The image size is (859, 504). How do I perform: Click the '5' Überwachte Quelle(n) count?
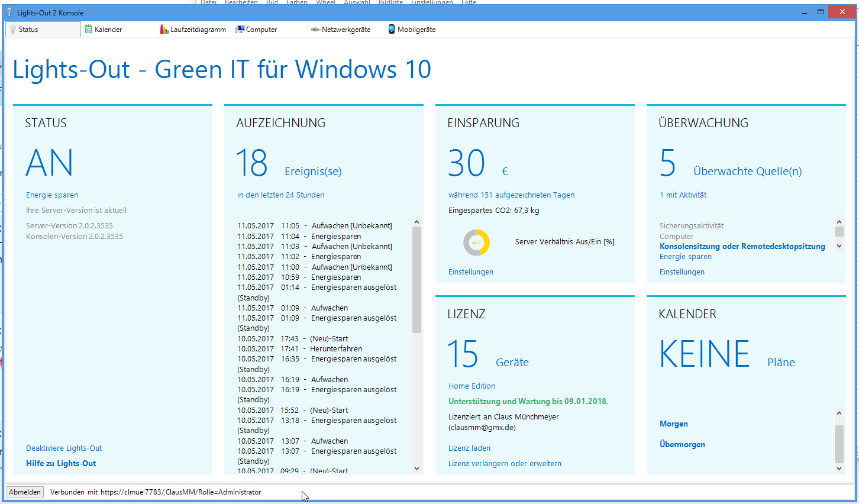coord(668,163)
